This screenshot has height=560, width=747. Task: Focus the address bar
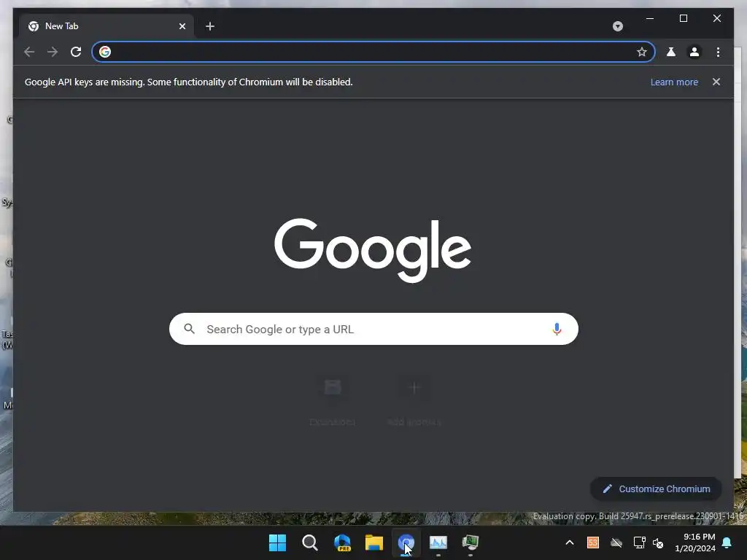point(373,52)
